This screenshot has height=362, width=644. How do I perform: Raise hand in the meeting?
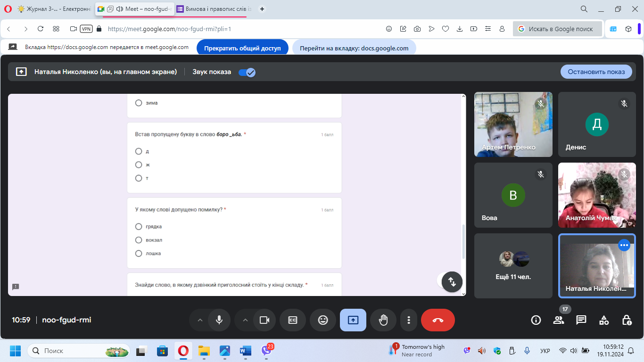pyautogui.click(x=383, y=320)
